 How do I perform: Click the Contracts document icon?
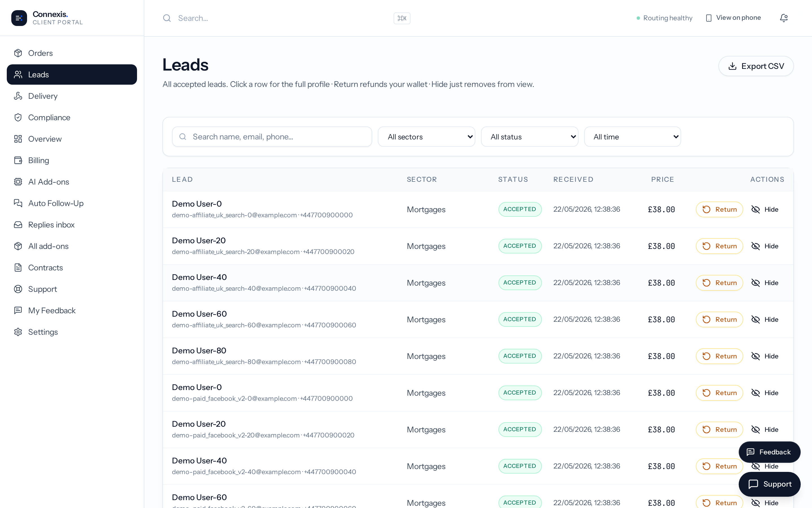(x=18, y=268)
